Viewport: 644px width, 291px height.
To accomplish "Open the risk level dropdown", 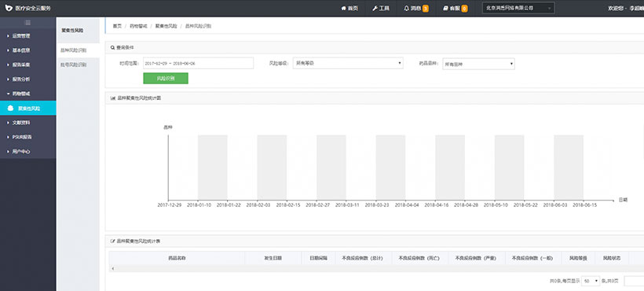I will coord(348,63).
